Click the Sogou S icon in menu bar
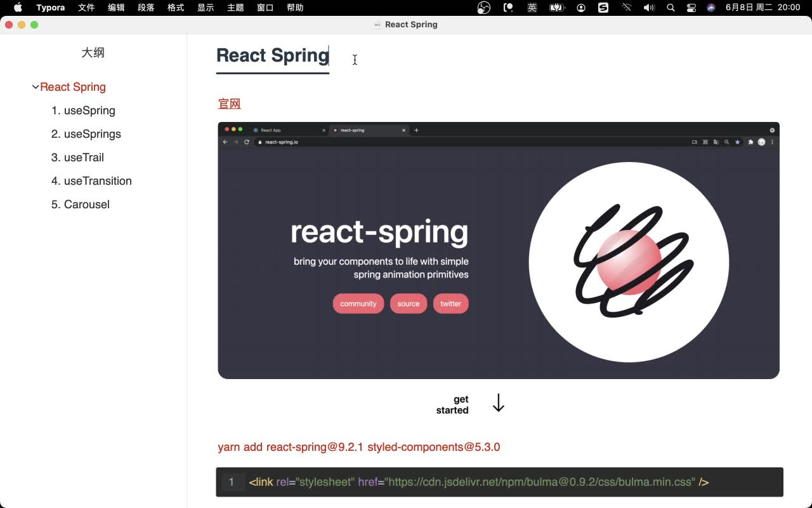812x508 pixels. 603,8
